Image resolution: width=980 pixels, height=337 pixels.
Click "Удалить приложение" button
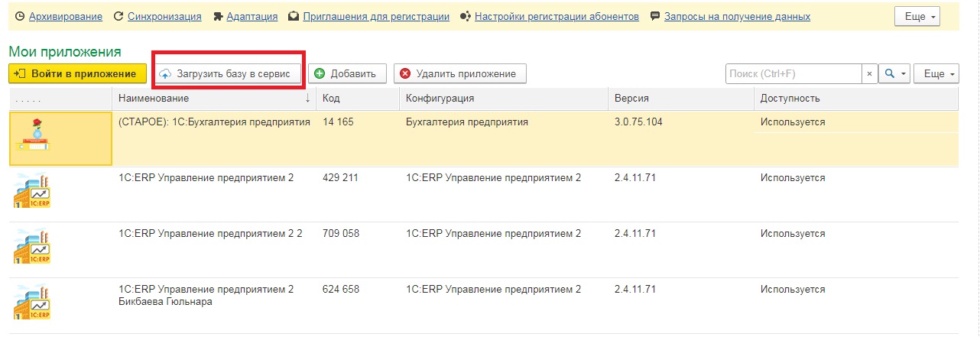pos(459,73)
